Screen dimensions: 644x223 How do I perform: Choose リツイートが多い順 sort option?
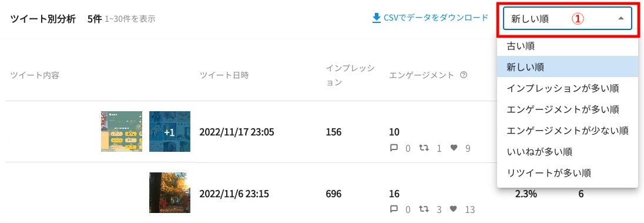tap(567, 173)
